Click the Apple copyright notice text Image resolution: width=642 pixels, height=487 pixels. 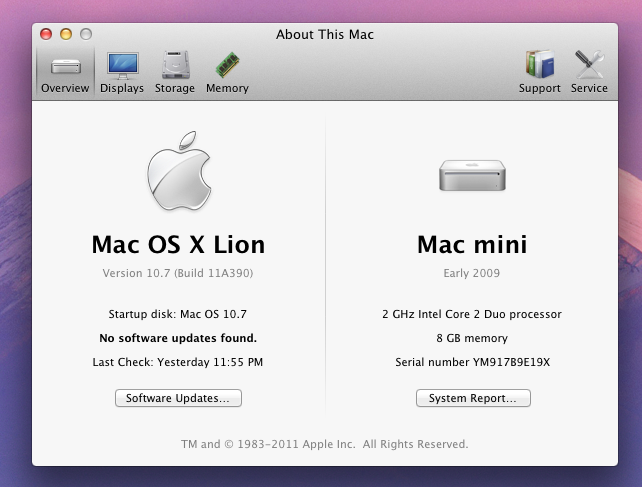tap(325, 444)
